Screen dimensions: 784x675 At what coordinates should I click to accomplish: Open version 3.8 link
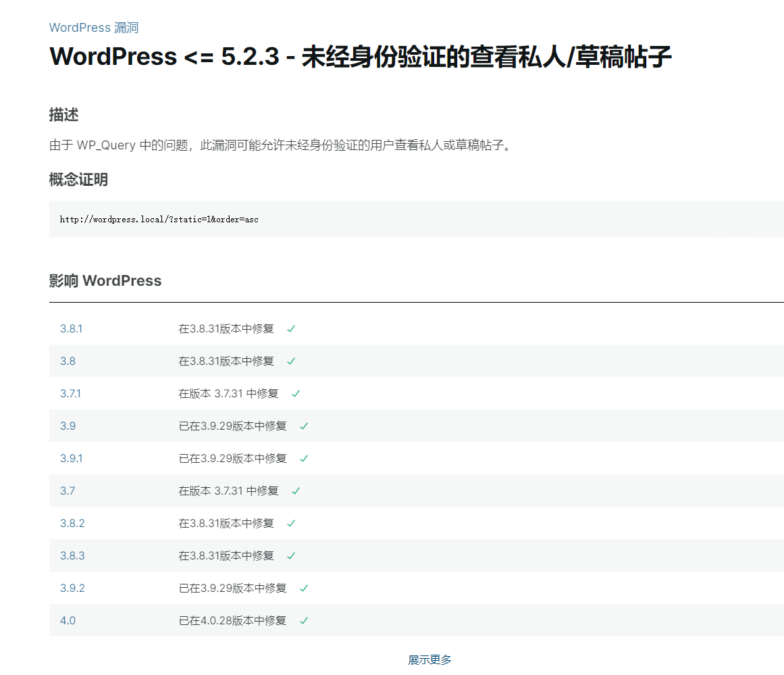coord(68,361)
